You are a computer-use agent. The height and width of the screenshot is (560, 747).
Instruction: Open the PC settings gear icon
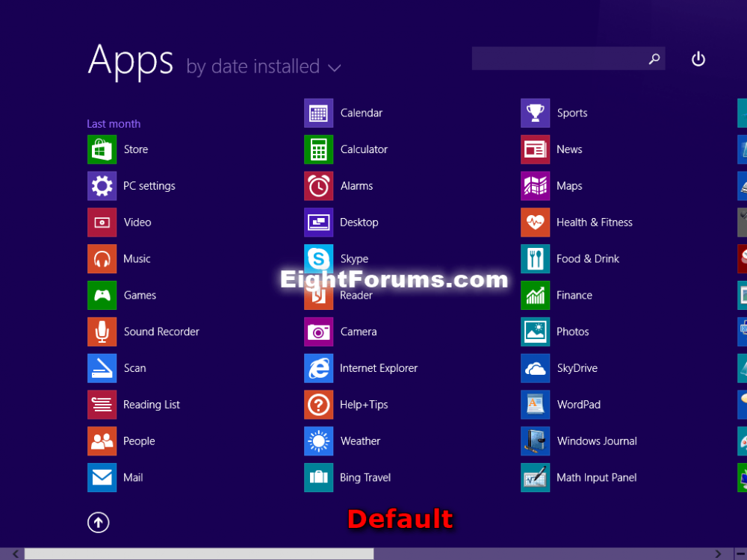[x=102, y=186]
